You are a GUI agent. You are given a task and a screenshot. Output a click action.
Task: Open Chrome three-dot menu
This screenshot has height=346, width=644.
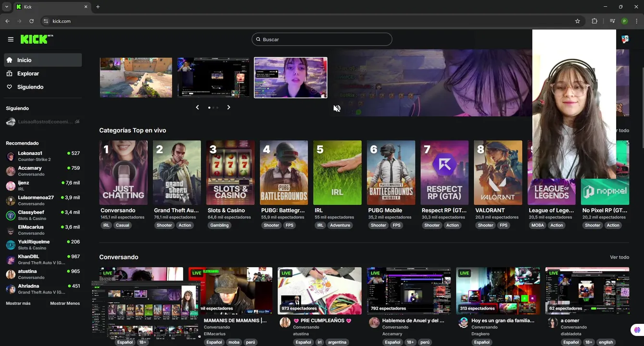pyautogui.click(x=637, y=21)
